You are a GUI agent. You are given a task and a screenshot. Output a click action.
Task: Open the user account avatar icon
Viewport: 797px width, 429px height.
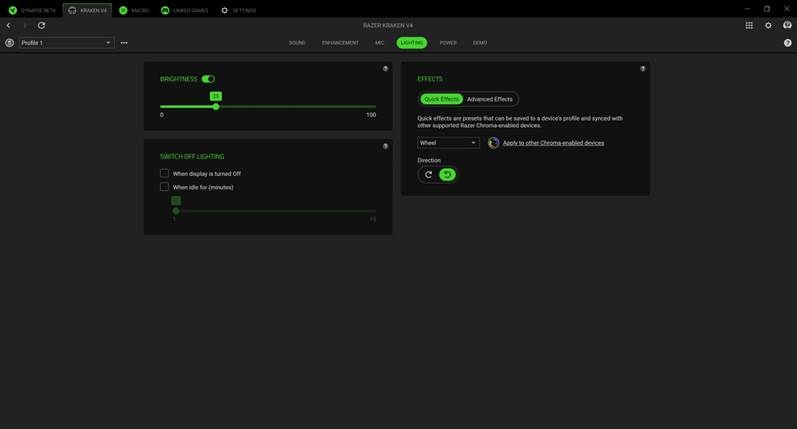(x=787, y=25)
